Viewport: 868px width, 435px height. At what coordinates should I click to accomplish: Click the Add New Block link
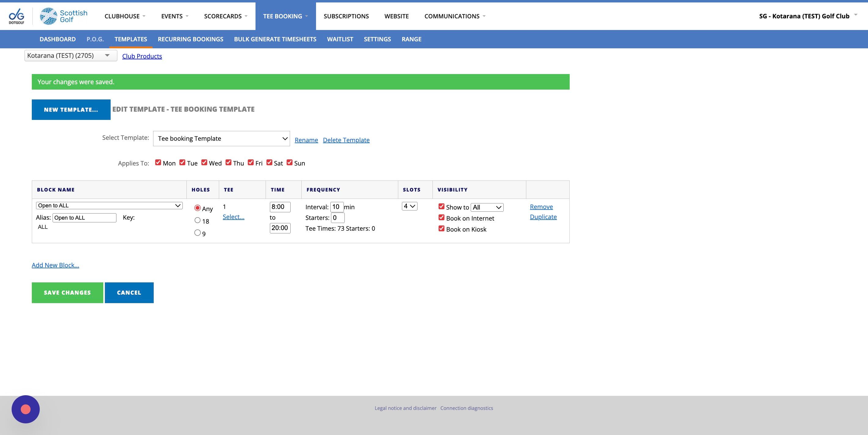point(55,265)
